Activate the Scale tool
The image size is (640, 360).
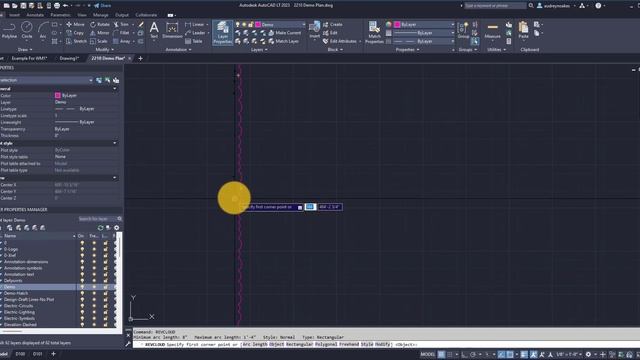point(99,41)
